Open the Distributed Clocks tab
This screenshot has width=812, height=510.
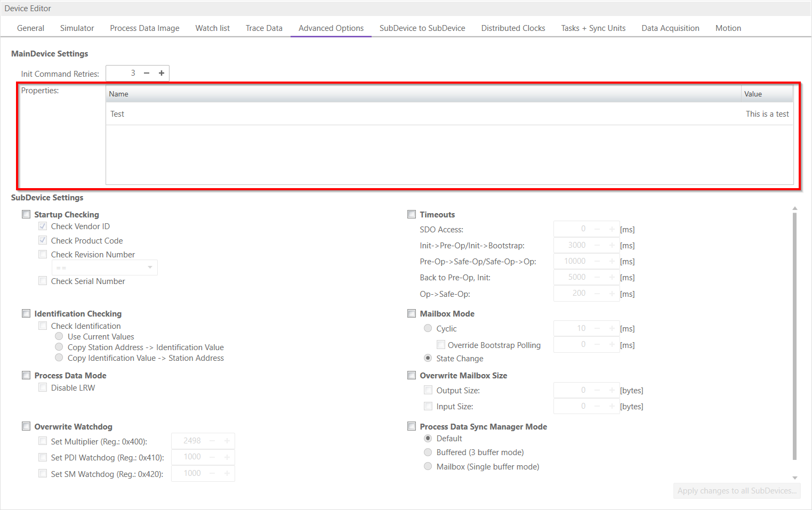point(513,28)
